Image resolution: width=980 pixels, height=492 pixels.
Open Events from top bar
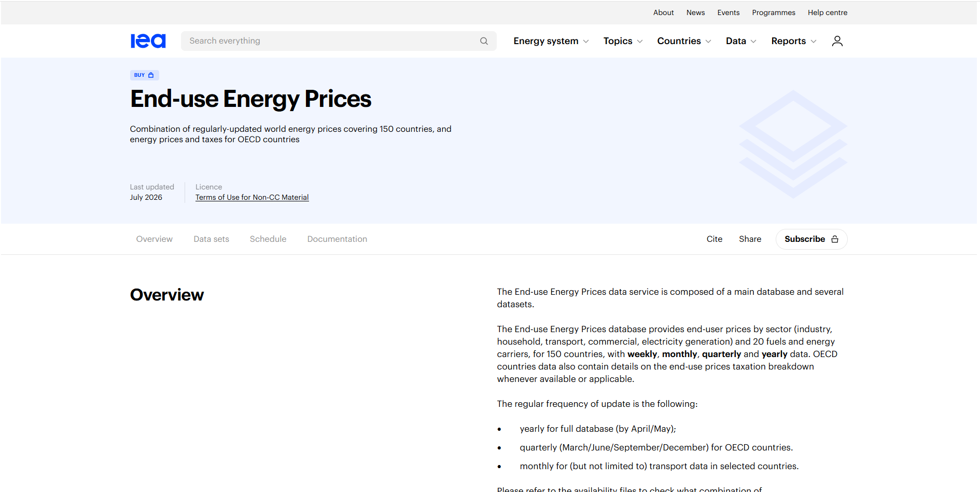pyautogui.click(x=728, y=12)
